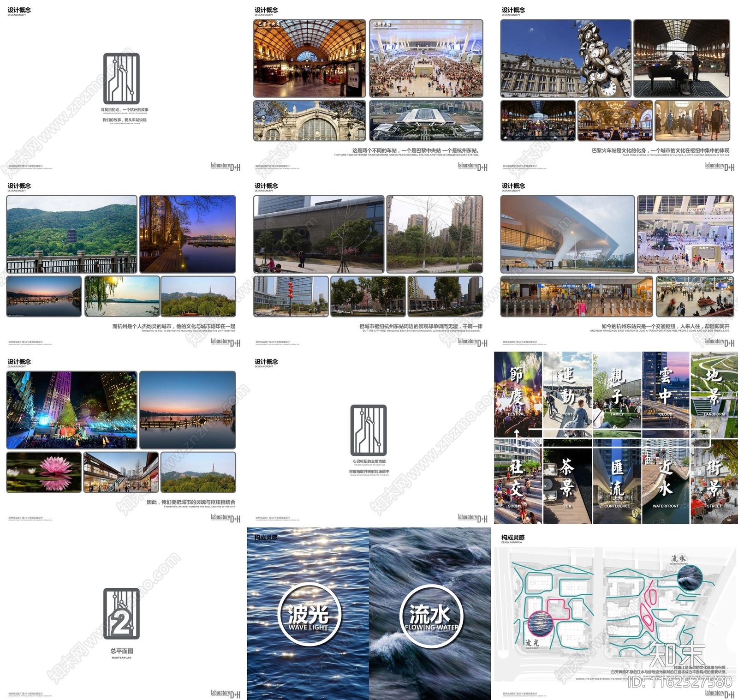Image resolution: width=738 pixels, height=700 pixels.
Task: Select the 運動 SPORTS panel
Action: (x=568, y=395)
